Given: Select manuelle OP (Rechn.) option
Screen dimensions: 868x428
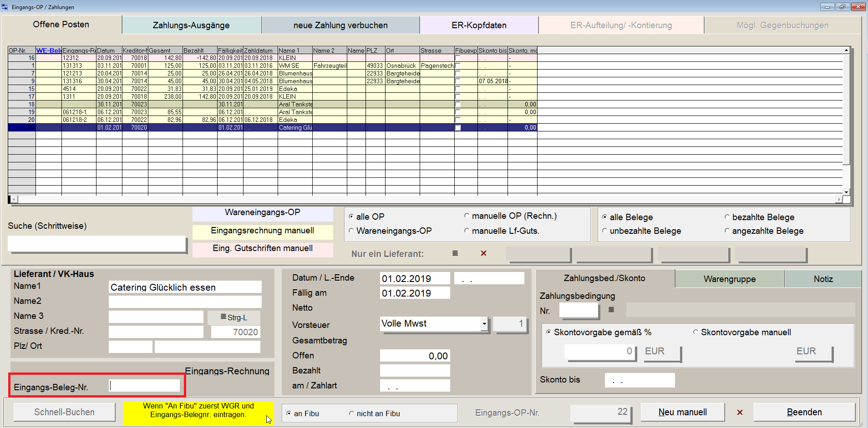Looking at the screenshot, I should tap(467, 216).
